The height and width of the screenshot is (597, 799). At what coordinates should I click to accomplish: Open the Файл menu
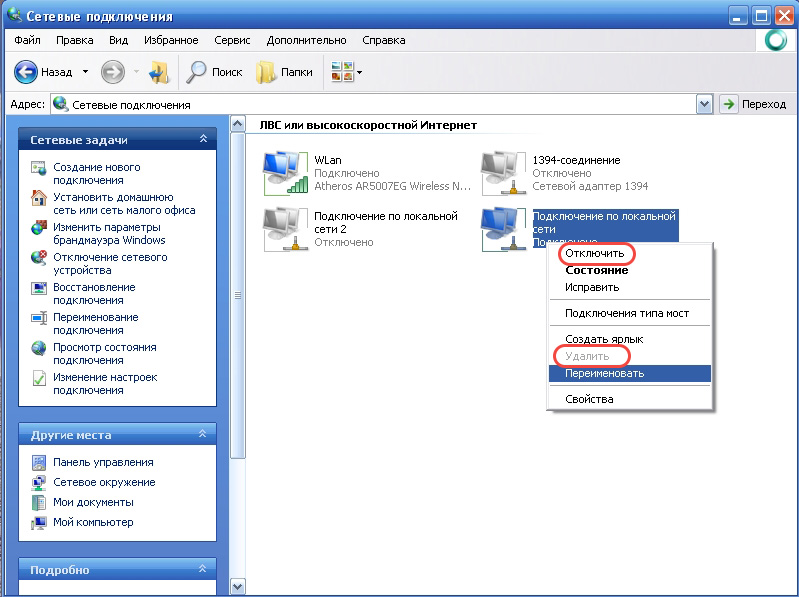[x=27, y=40]
